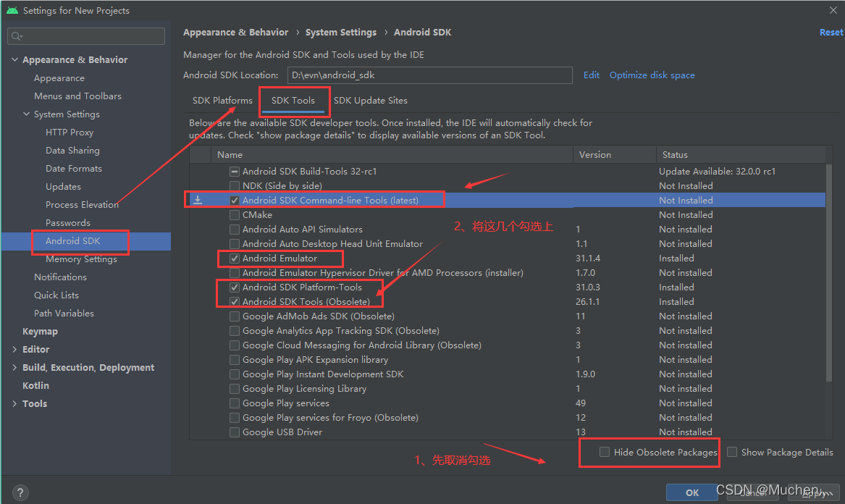Uncheck the Android Emulator checkbox

pos(235,259)
